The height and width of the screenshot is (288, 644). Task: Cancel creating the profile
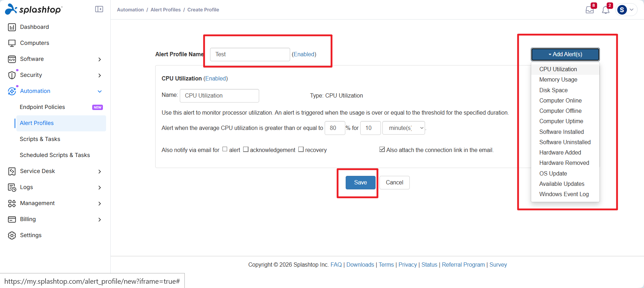pyautogui.click(x=394, y=182)
